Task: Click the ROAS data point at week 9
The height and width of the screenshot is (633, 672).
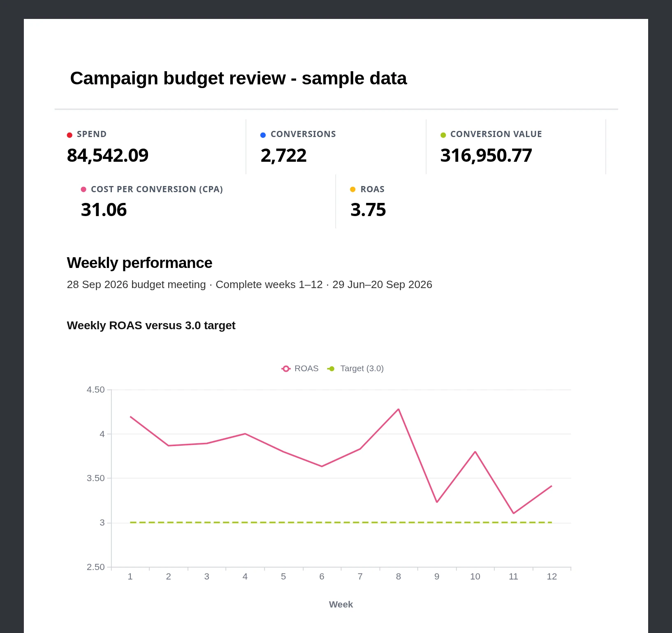Action: [x=437, y=502]
